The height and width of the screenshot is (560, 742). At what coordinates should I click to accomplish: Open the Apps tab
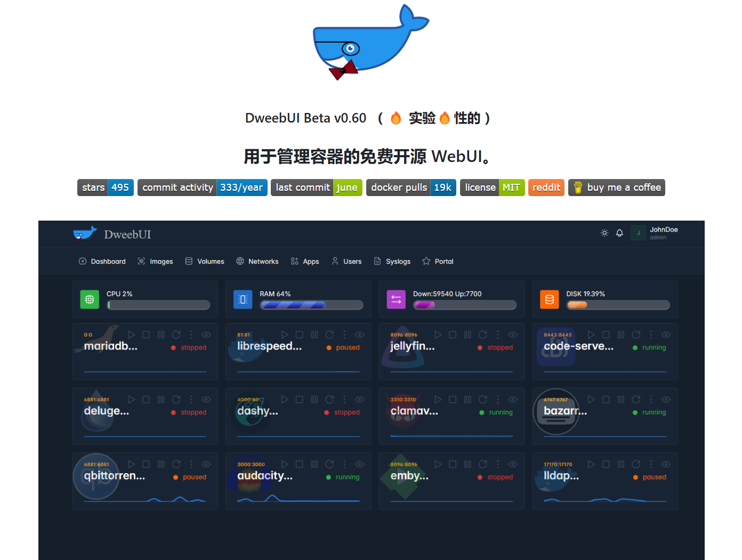point(305,261)
